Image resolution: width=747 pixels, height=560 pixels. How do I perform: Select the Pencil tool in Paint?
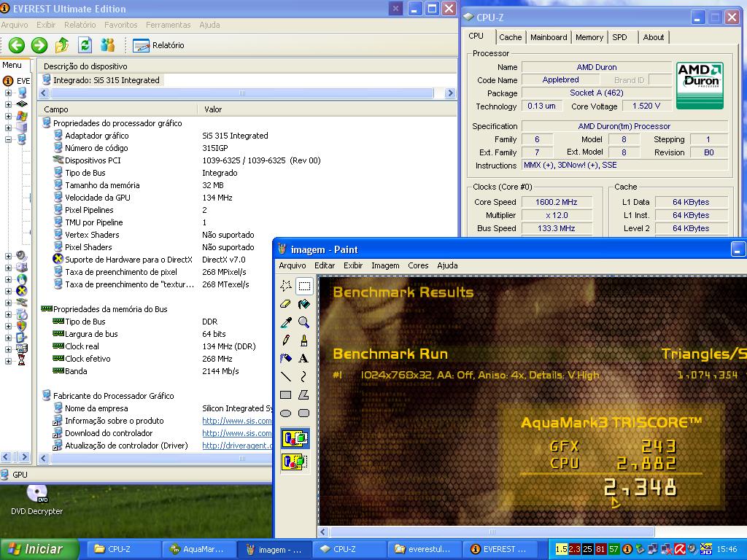coord(286,341)
